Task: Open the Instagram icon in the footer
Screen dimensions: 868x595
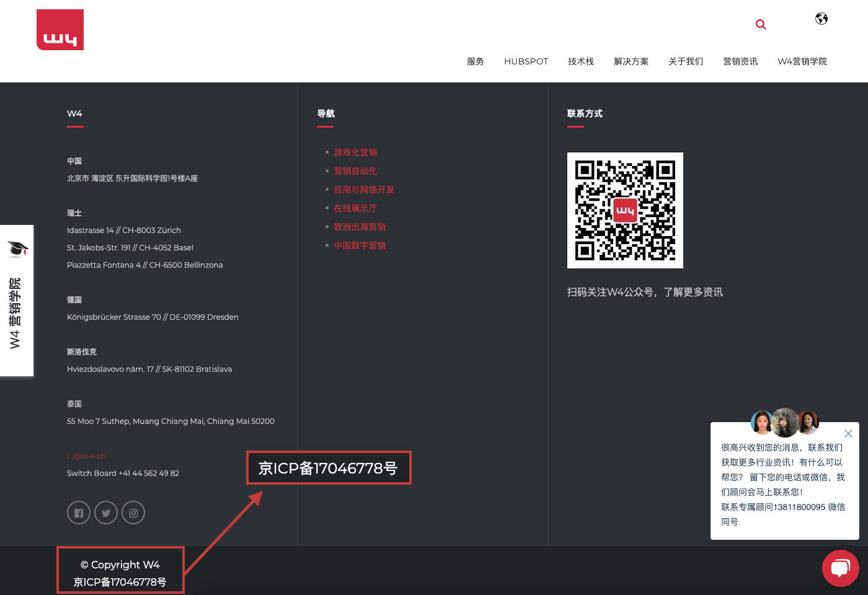Action: pos(133,513)
